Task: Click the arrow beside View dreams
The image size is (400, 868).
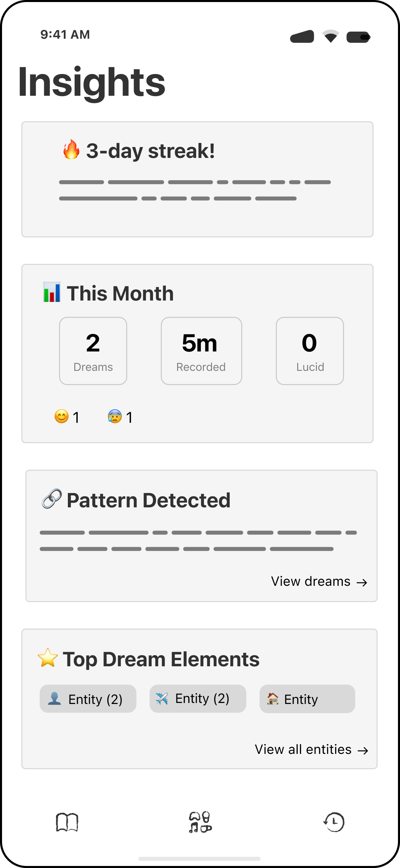Action: click(363, 582)
